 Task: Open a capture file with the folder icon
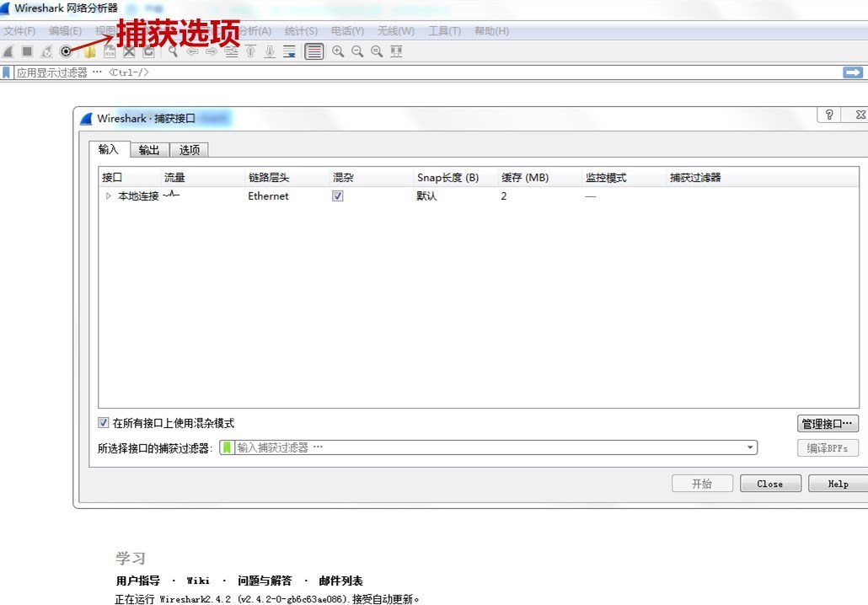89,51
